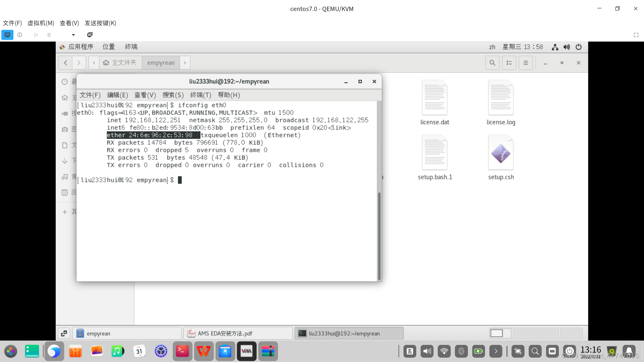Expand the 应用程序 applications menu
The width and height of the screenshot is (644, 362).
pyautogui.click(x=80, y=47)
